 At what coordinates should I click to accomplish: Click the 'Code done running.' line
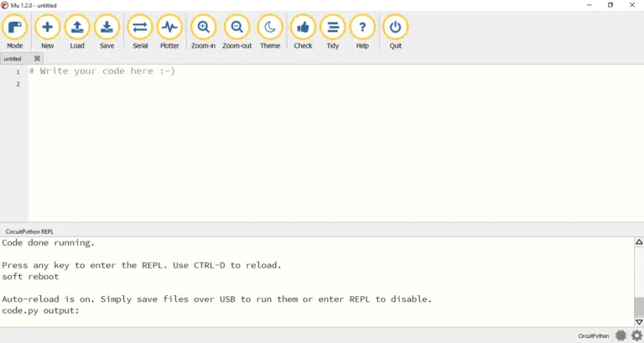click(x=48, y=242)
